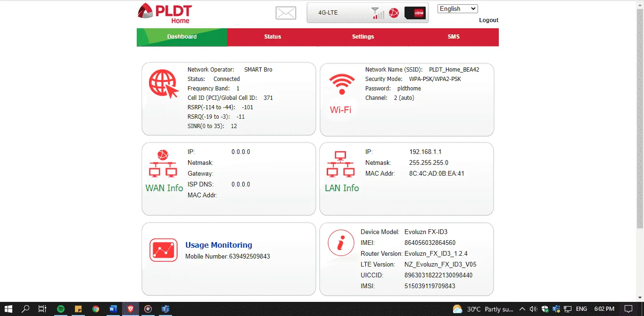Open the envelope messages icon

pos(286,13)
